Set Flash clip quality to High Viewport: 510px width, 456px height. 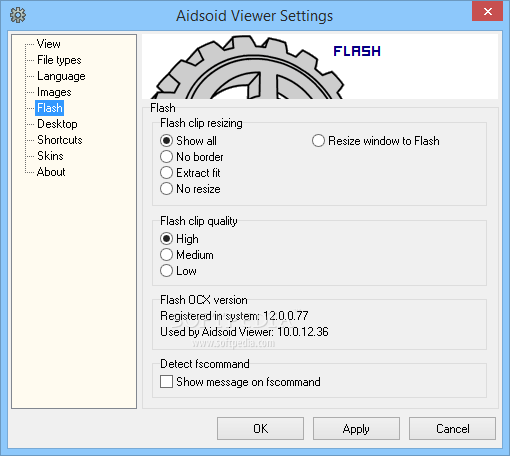179,239
